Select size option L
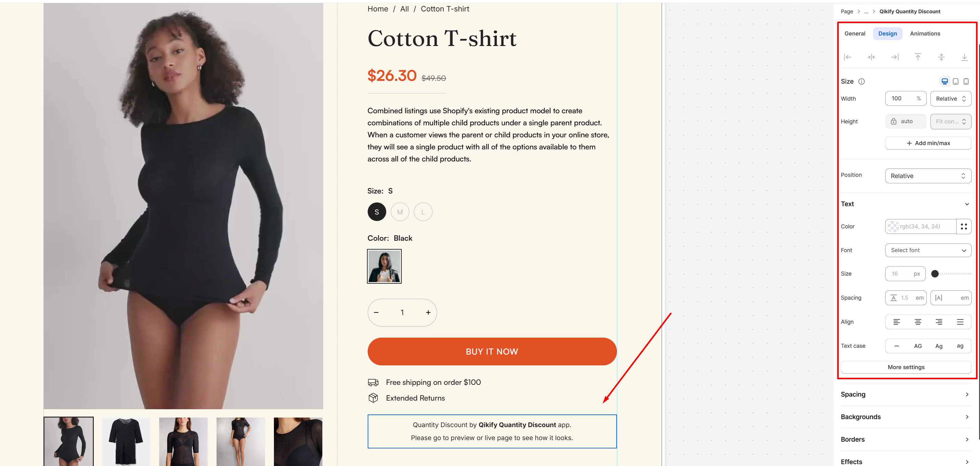The width and height of the screenshot is (980, 466). (423, 212)
